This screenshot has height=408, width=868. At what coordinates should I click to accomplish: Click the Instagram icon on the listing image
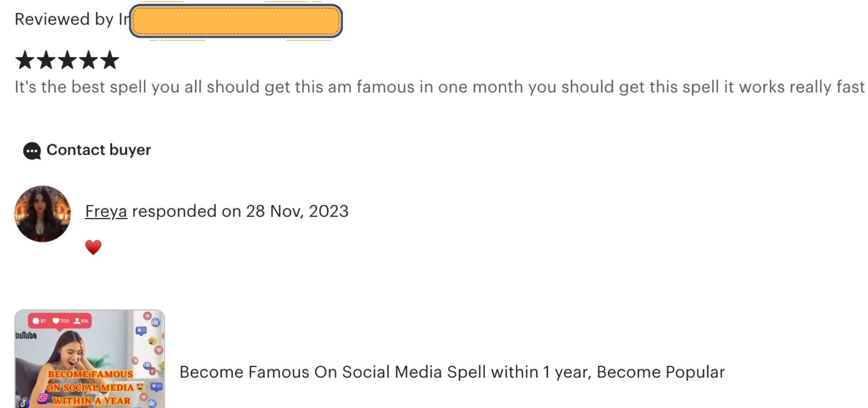(43, 397)
